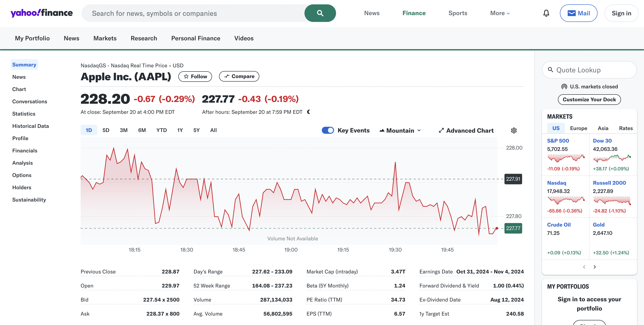Click the Financials sidebar link
Viewport: 644px width, 325px height.
click(24, 150)
